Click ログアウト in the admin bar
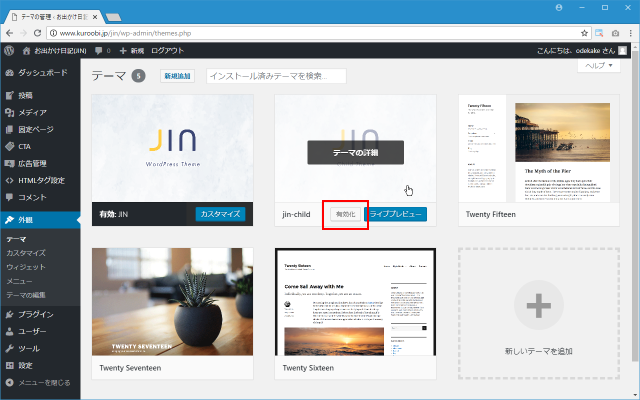Image resolution: width=640 pixels, height=400 pixels. pos(167,51)
